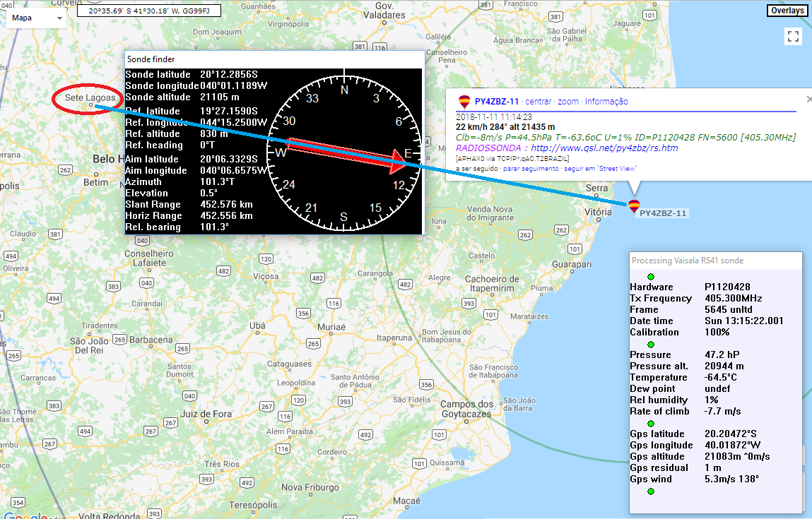The height and width of the screenshot is (519, 812).
Task: Click the PY4ZBZ-11 balloon marker on map
Action: click(x=634, y=206)
